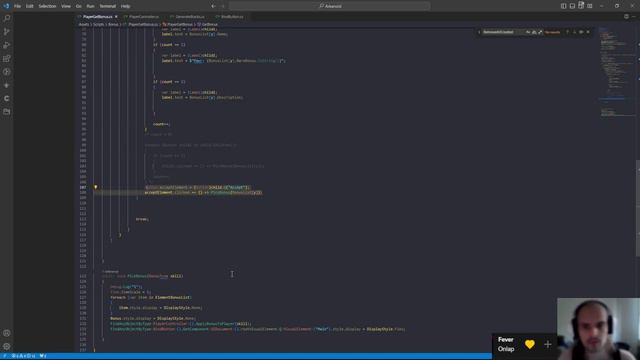Toggle Use Regular Expression in find widget
This screenshot has width=640, height=360.
click(x=540, y=32)
